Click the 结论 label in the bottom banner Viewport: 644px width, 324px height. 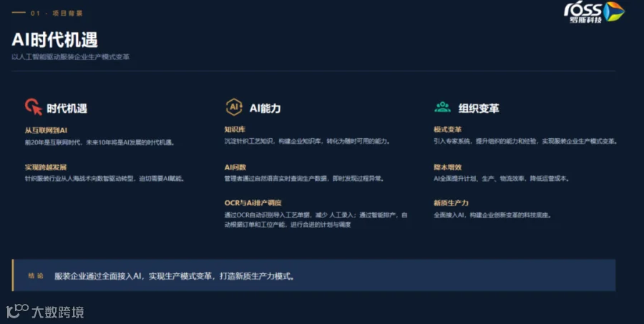[x=36, y=276]
